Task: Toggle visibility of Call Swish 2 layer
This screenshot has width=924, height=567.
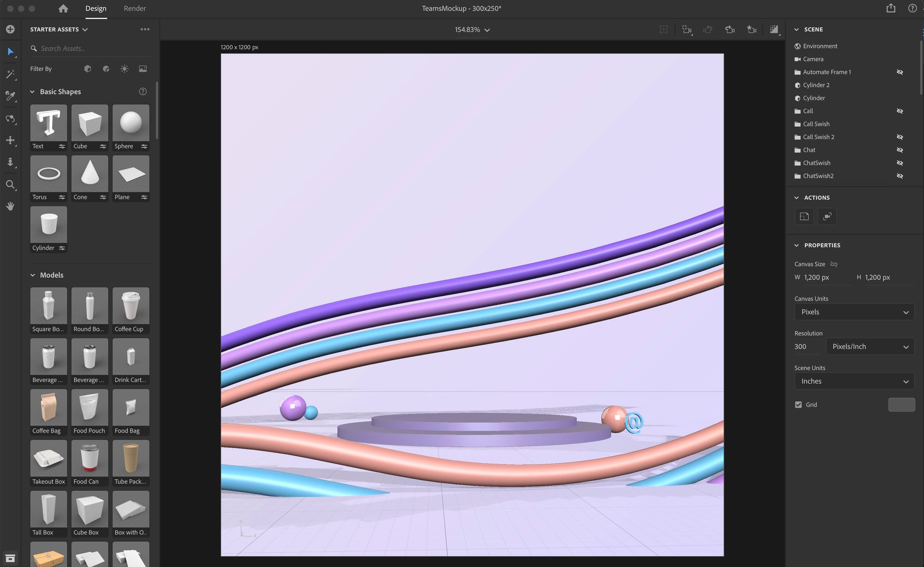Action: (x=899, y=137)
